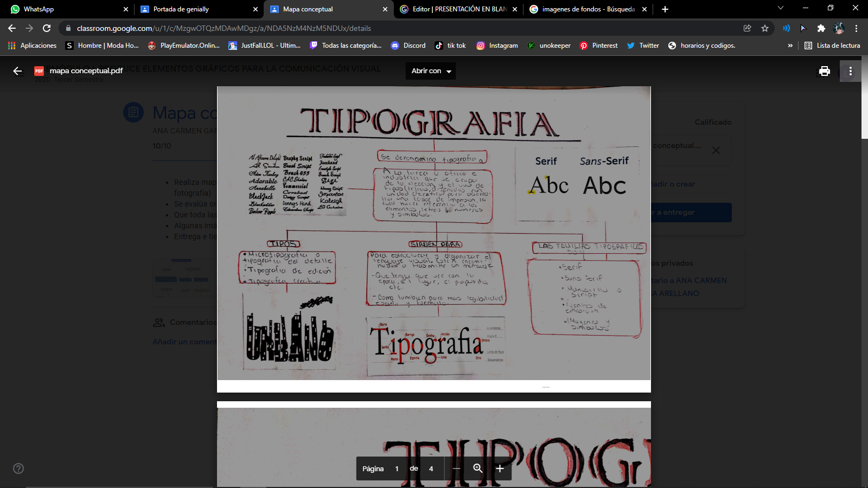
Task: Reset zoom with magnifier icon
Action: point(478,468)
